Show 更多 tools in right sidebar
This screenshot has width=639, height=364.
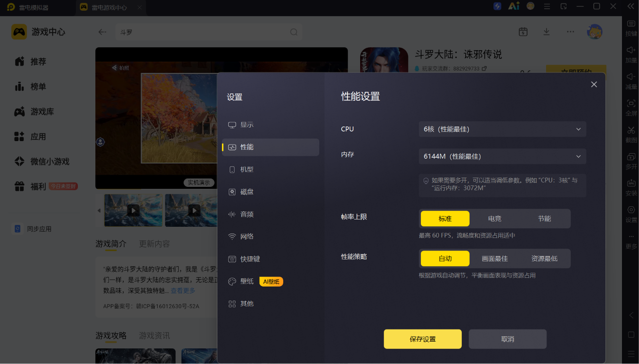[631, 241]
